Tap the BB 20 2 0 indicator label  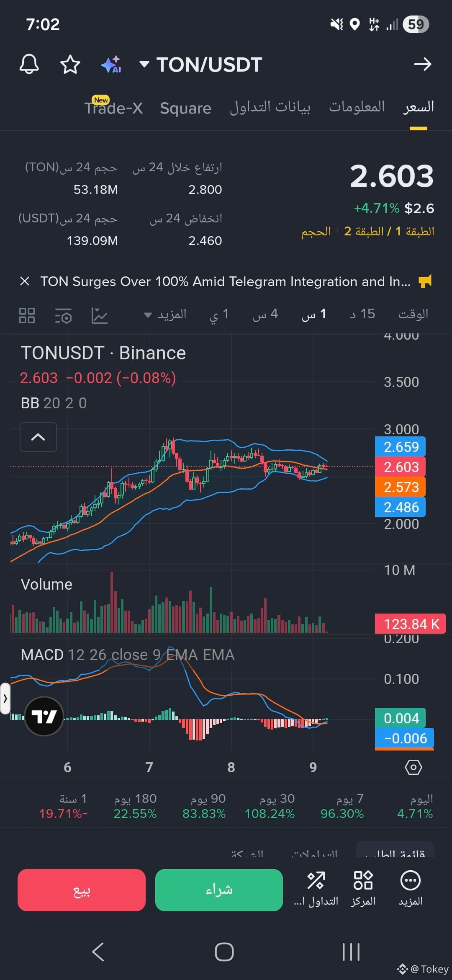pos(54,403)
